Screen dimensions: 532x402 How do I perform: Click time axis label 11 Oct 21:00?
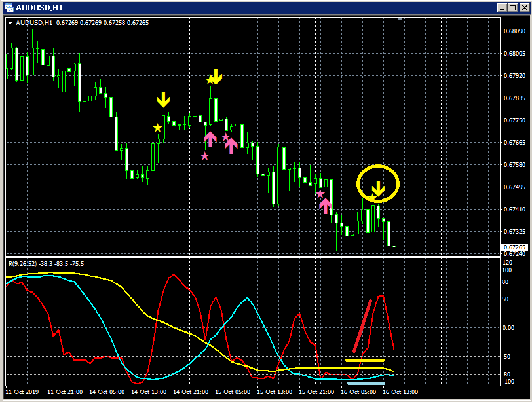[x=65, y=392]
